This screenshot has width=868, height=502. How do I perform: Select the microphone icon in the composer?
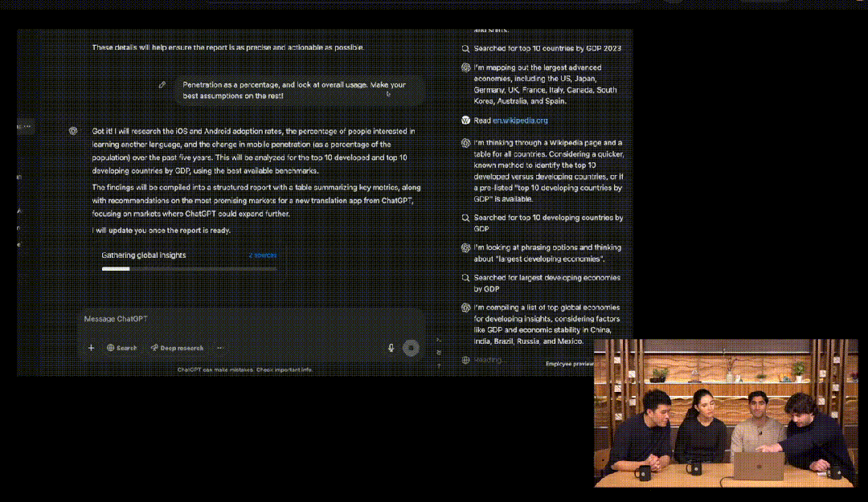pyautogui.click(x=391, y=348)
